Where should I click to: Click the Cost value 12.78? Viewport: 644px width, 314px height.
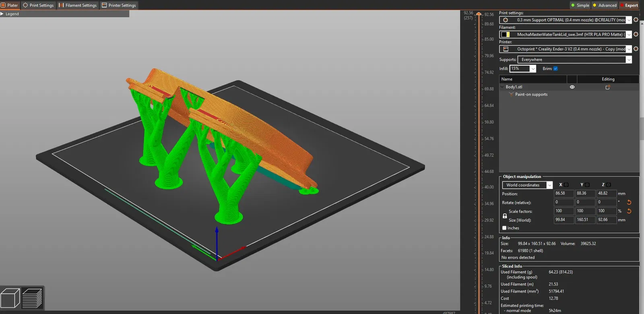coord(553,299)
